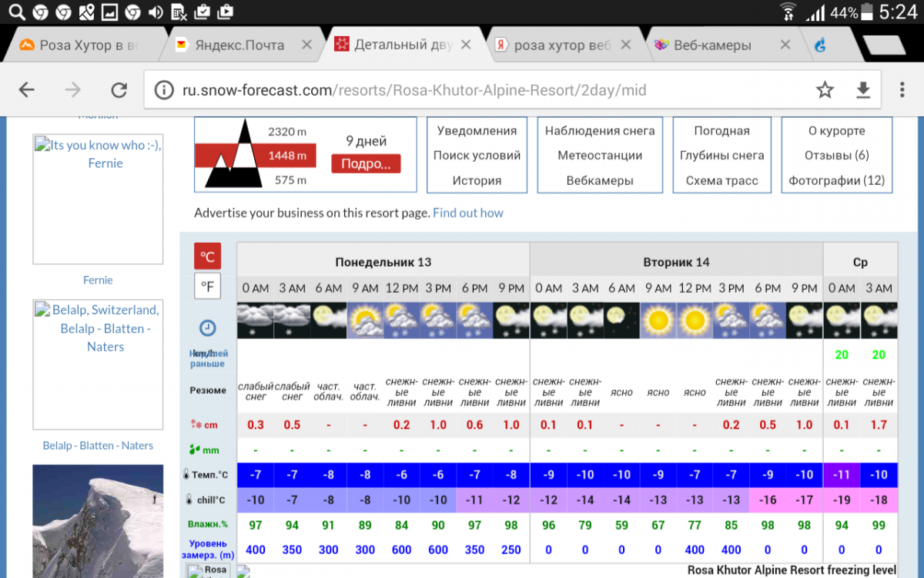
Task: Open the Схема трасс link
Action: [721, 180]
